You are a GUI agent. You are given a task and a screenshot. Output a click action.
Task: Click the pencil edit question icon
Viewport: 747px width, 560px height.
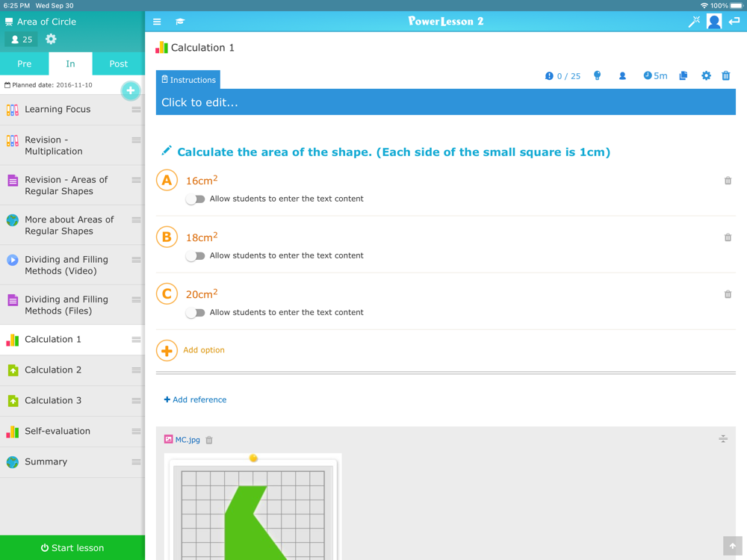167,151
